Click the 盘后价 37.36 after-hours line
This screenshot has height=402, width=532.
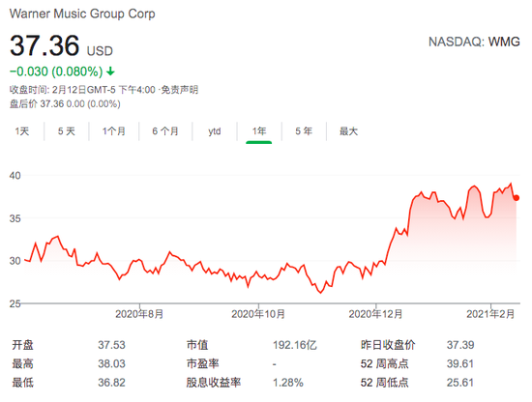tap(65, 103)
